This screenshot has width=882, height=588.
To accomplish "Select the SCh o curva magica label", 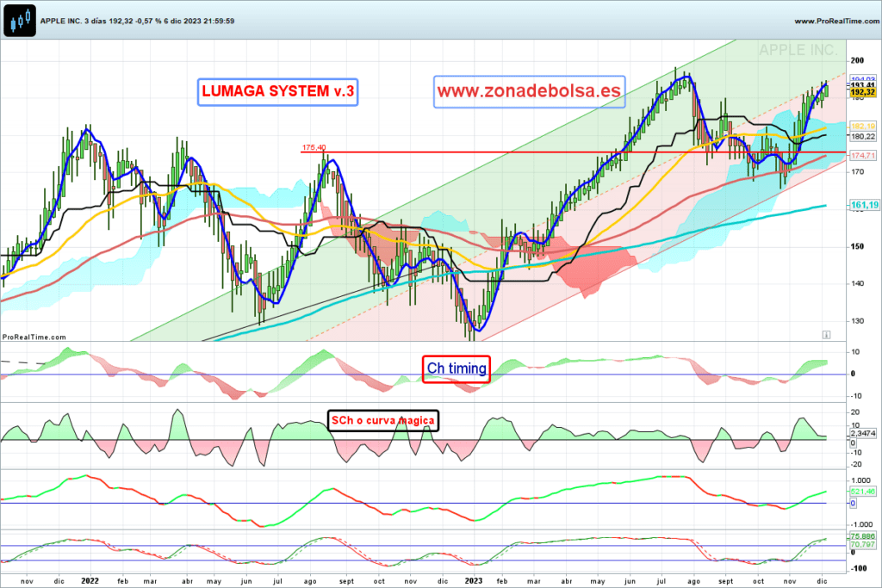I will [383, 420].
